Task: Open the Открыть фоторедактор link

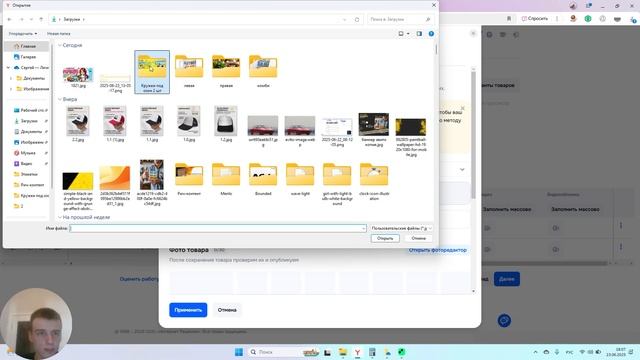Action: 438,250
